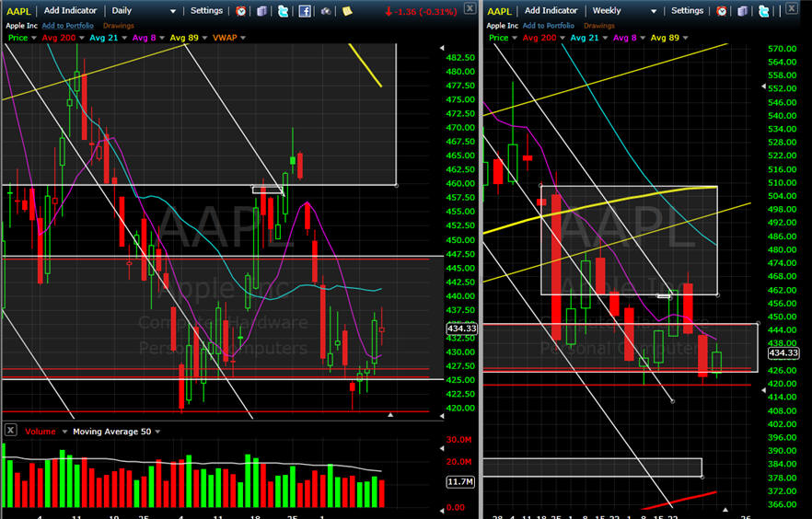
Task: Click Add to Portfolio in Weekly chart
Action: (x=549, y=26)
